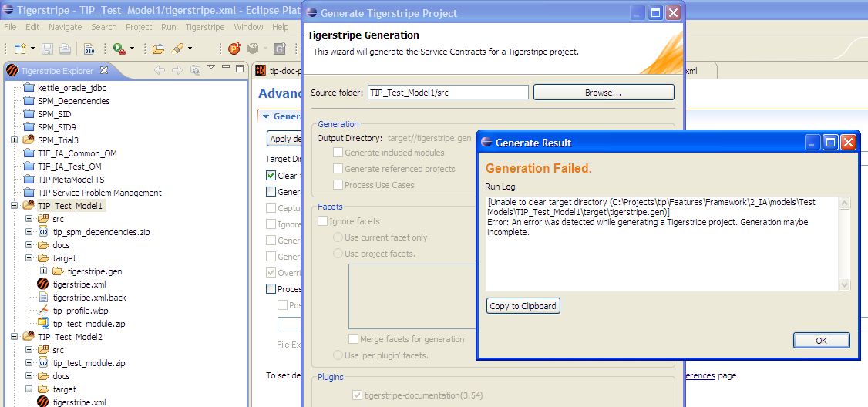Click the Forward arrow in Explorer toolbar
Image resolution: width=868 pixels, height=407 pixels.
[177, 70]
